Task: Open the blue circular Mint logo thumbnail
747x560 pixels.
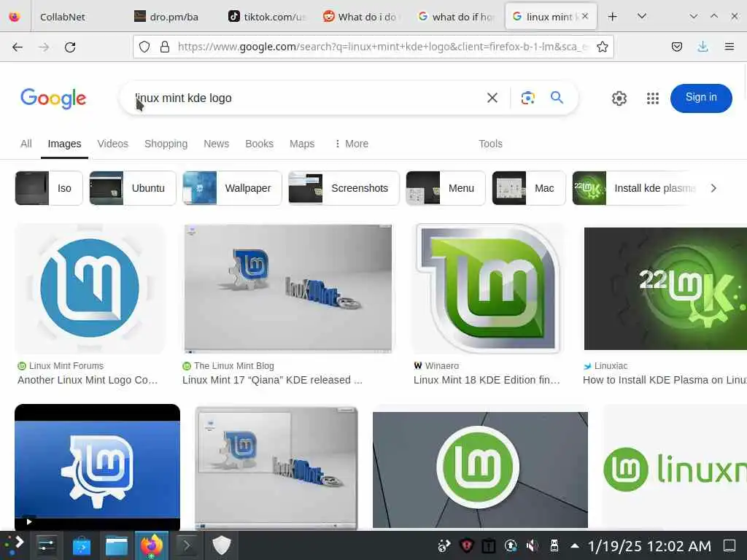Action: tap(90, 289)
